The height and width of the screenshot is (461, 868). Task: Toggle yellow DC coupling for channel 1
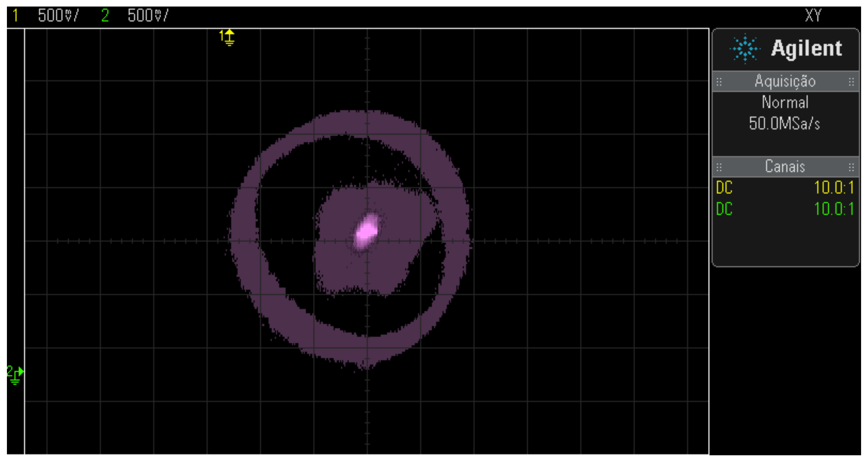tap(724, 187)
